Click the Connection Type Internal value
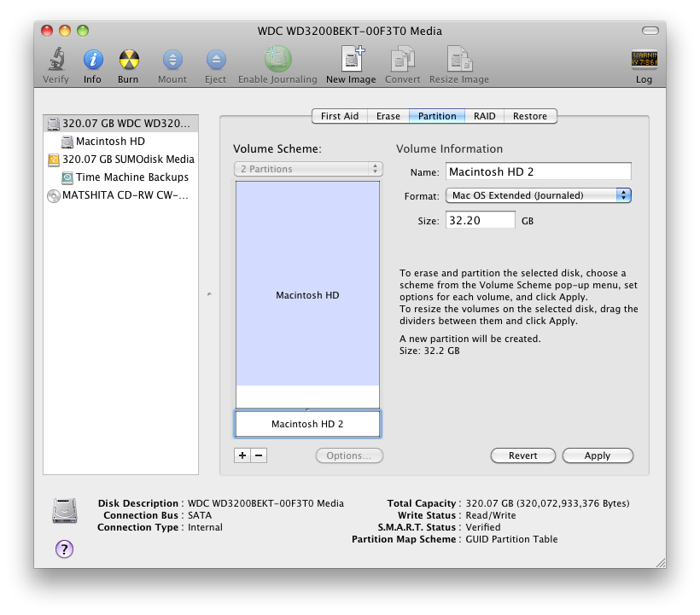 [205, 527]
